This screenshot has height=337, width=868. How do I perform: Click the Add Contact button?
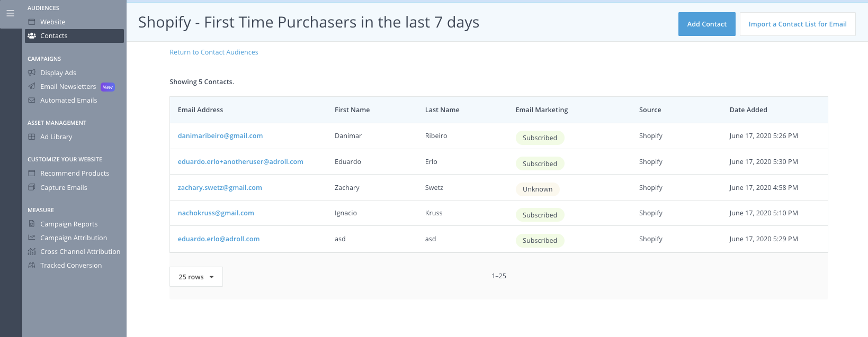click(x=706, y=24)
